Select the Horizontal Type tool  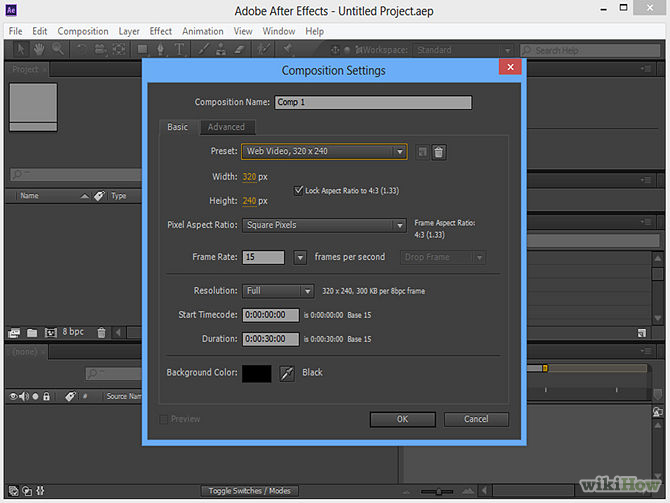tap(179, 50)
